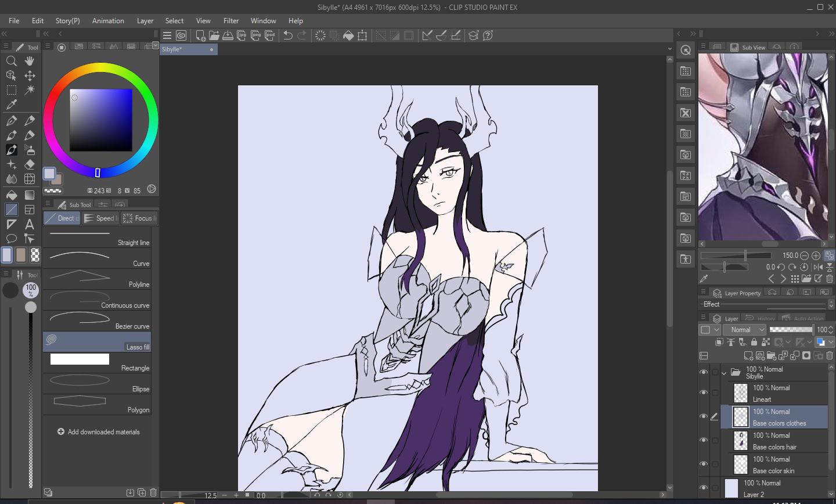Collapse the Sibylle layer folder
The image size is (836, 504).
[x=724, y=373]
